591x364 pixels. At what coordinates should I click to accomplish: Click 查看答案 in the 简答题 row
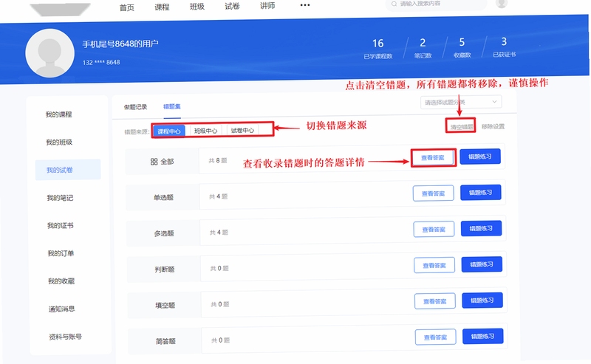click(435, 337)
